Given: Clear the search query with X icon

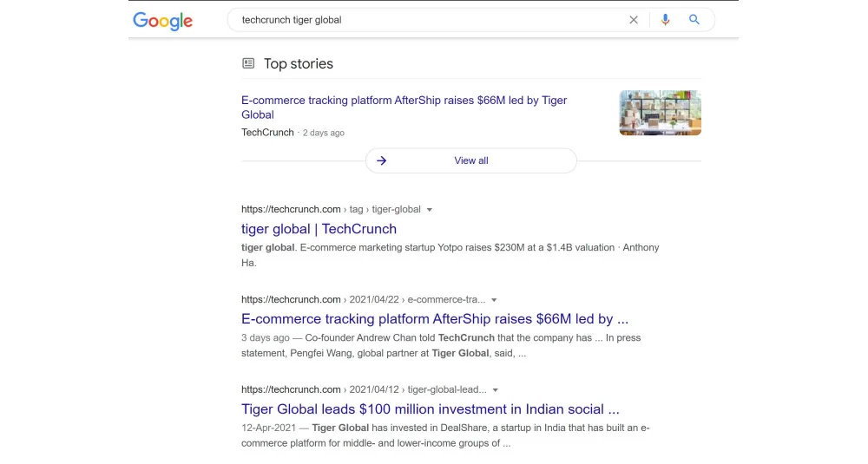Looking at the screenshot, I should point(634,20).
